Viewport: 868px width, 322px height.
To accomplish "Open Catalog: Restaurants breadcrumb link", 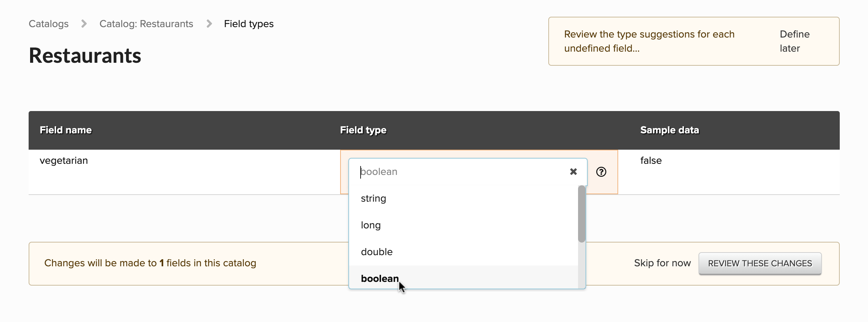I will click(x=146, y=24).
